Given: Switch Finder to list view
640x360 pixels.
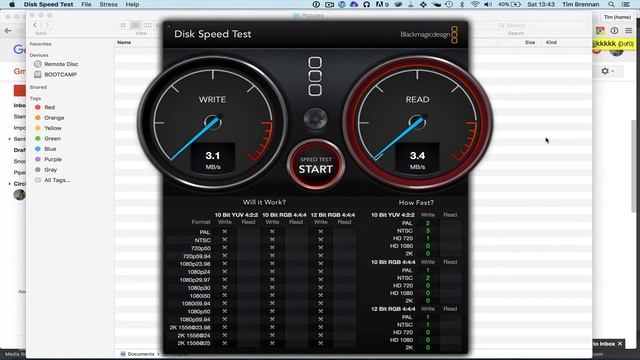Looking at the screenshot, I should coord(135,25).
